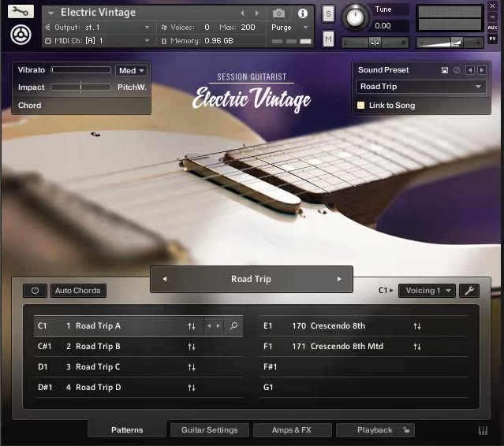
Task: Enable the Link to Song checkbox
Action: click(x=361, y=106)
